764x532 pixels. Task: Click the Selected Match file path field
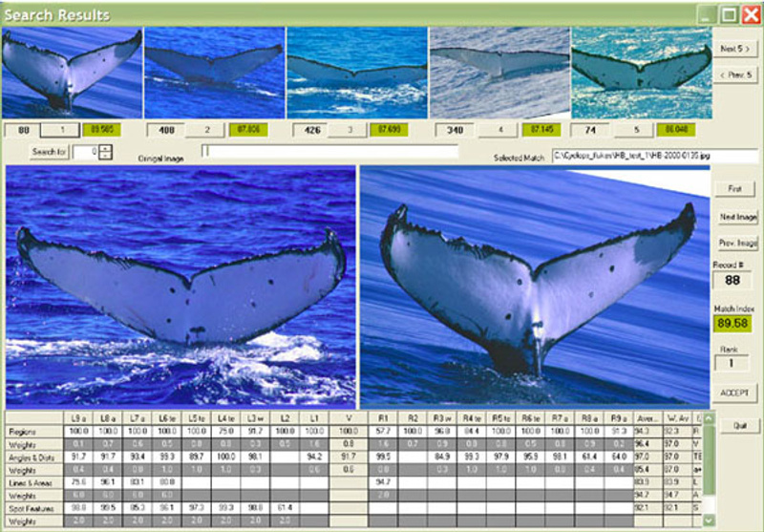click(x=655, y=156)
